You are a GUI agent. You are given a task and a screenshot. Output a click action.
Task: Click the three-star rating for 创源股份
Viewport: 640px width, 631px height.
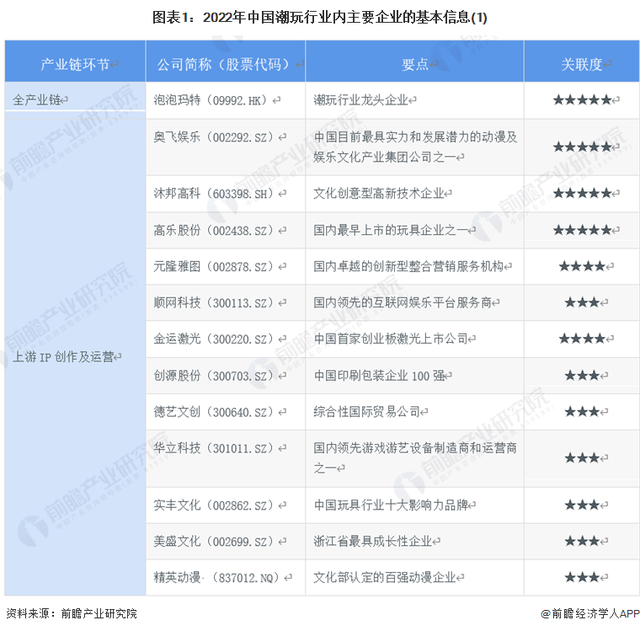(x=582, y=375)
